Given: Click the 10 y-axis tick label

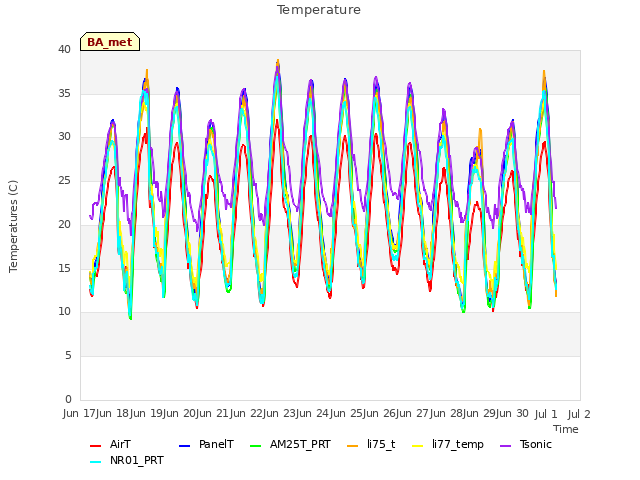Looking at the screenshot, I should (x=64, y=312).
